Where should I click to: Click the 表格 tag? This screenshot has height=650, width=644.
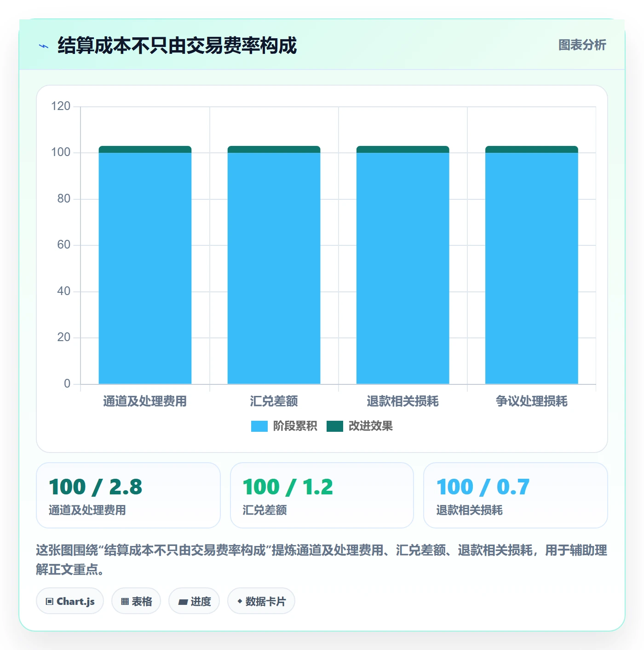tap(136, 601)
